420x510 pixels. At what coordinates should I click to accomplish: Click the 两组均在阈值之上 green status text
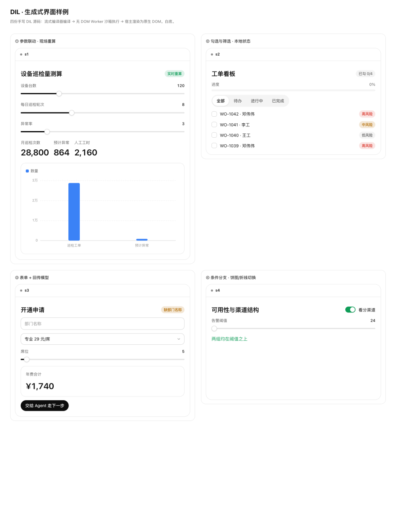pos(229,339)
